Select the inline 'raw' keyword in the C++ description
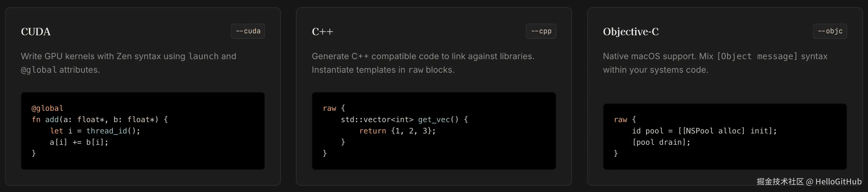Image resolution: width=868 pixels, height=192 pixels. point(416,70)
